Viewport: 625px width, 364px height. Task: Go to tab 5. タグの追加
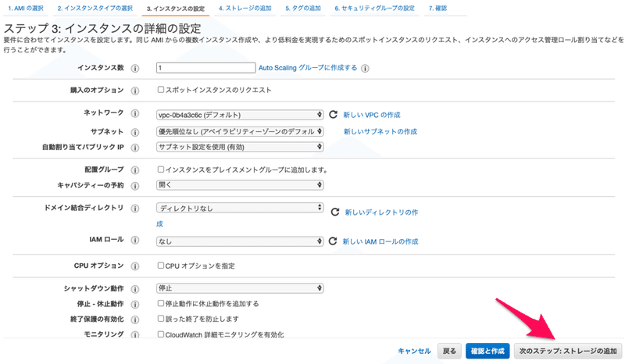[x=303, y=8]
